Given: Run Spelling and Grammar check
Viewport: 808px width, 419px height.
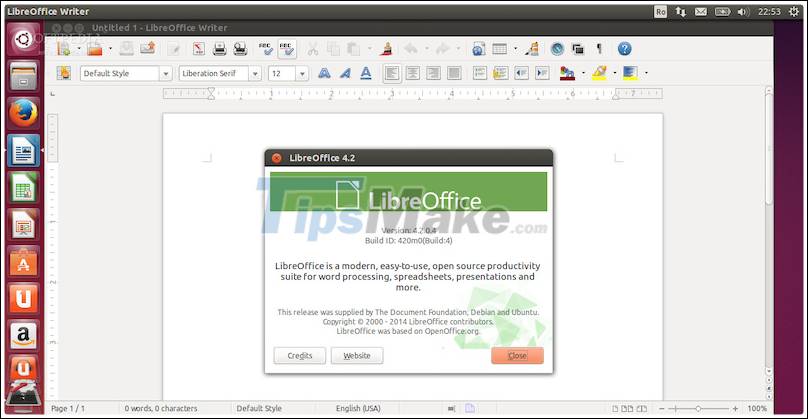Looking at the screenshot, I should coord(266,48).
